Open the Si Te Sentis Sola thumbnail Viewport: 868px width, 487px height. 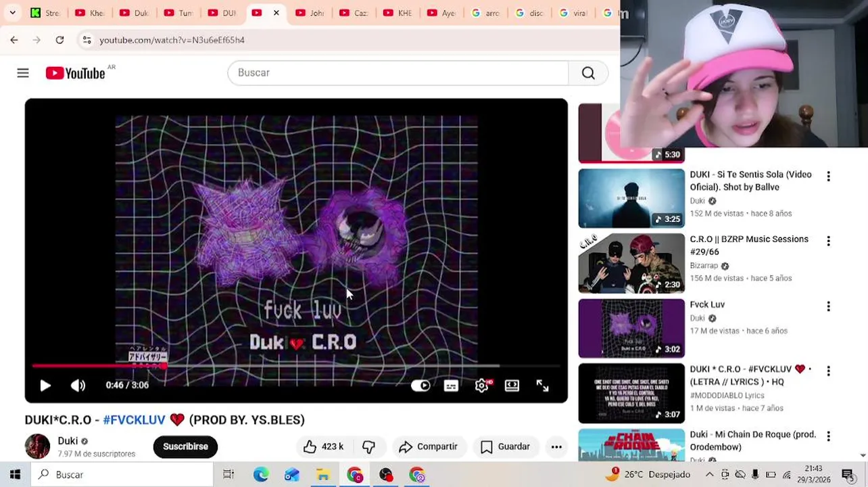point(631,198)
